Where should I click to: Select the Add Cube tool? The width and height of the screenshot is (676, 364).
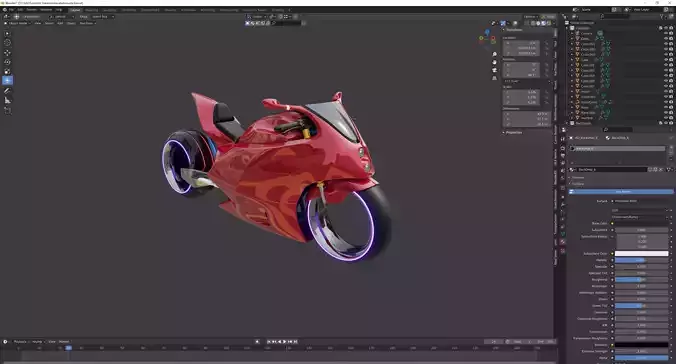point(7,110)
